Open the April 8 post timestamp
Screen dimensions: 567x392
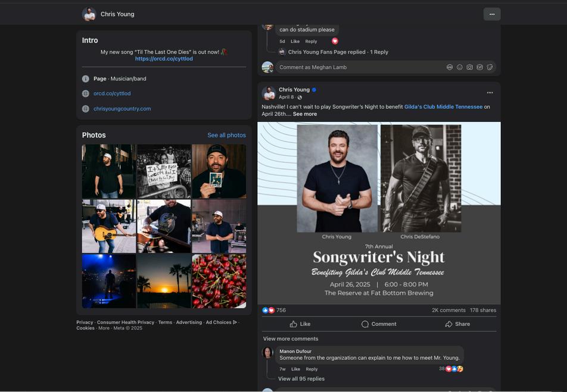point(286,97)
